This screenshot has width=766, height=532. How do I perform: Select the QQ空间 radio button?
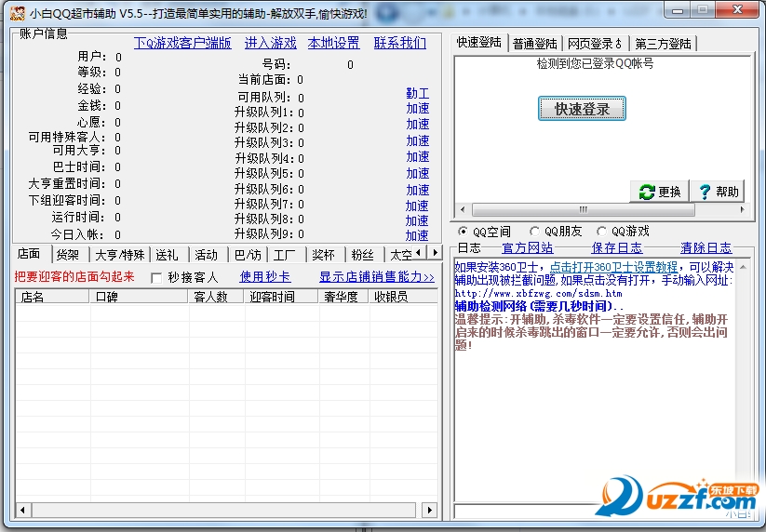[463, 232]
